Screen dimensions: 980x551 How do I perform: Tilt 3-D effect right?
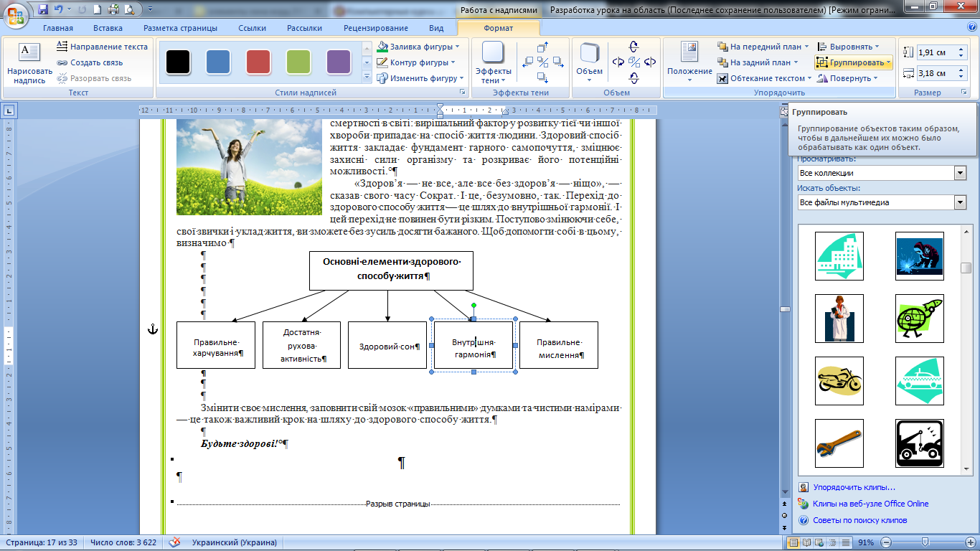(650, 62)
